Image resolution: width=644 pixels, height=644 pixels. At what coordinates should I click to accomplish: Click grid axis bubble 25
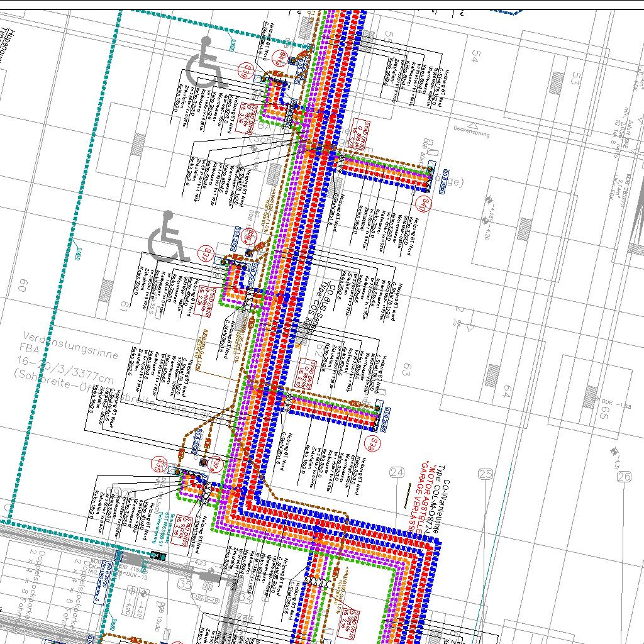[486, 474]
